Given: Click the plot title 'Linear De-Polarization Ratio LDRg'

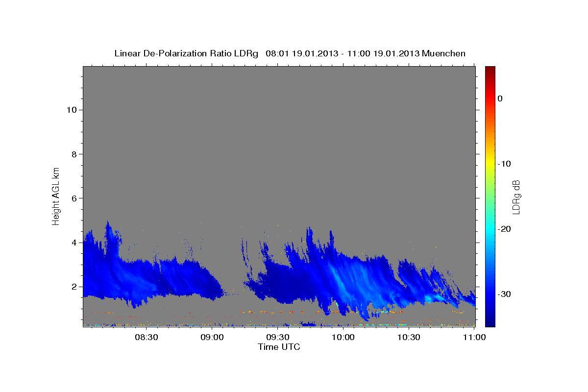Looking at the screenshot, I should coord(186,53).
